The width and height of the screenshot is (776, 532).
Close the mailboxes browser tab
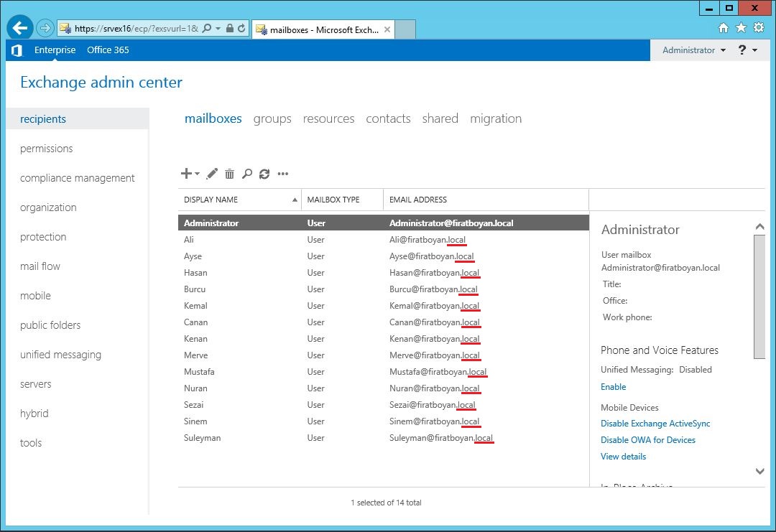[x=387, y=29]
